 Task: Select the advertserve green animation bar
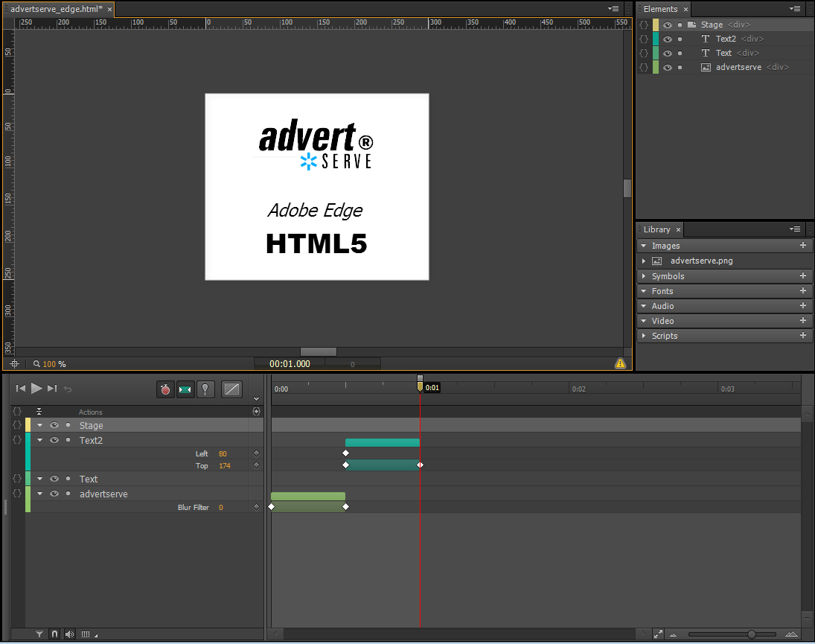(x=308, y=496)
